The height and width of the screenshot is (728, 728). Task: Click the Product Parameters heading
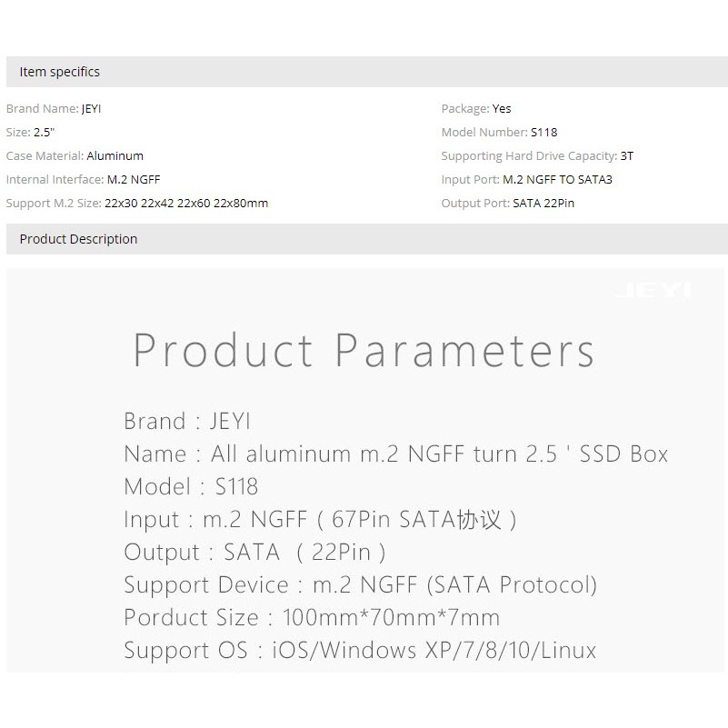[x=364, y=350]
